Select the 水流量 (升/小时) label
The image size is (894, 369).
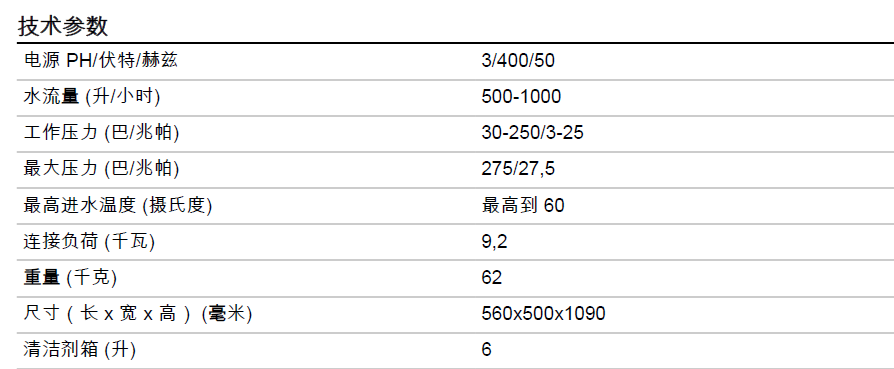(92, 96)
